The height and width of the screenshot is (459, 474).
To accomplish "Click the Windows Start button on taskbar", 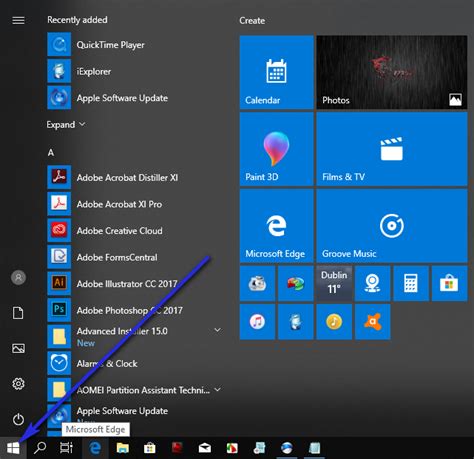I will point(13,448).
